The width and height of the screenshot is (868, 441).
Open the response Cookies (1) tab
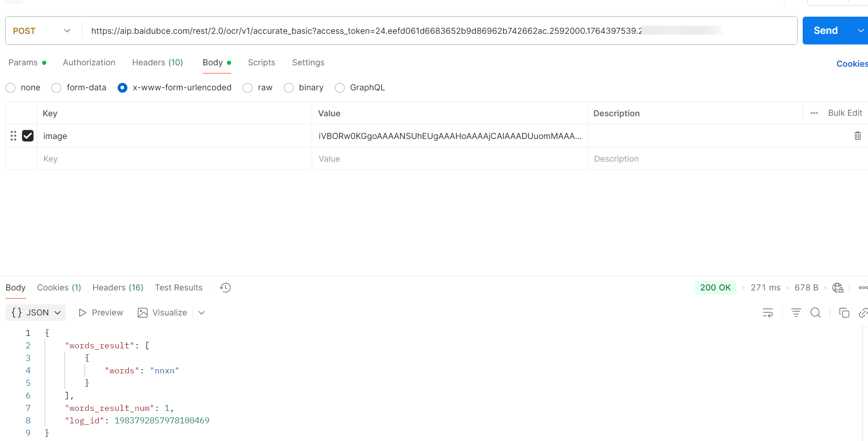point(59,288)
